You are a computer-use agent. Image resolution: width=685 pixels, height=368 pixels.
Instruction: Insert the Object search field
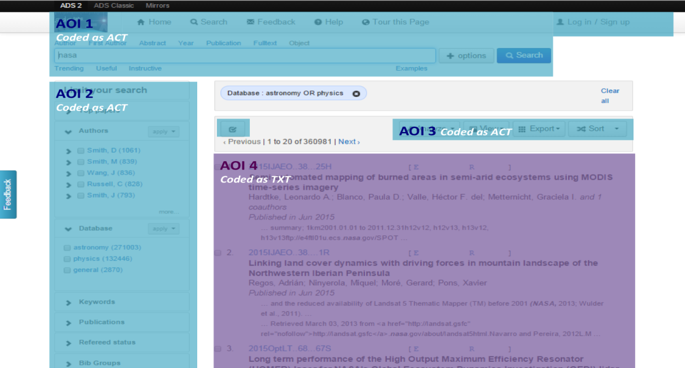click(x=299, y=43)
